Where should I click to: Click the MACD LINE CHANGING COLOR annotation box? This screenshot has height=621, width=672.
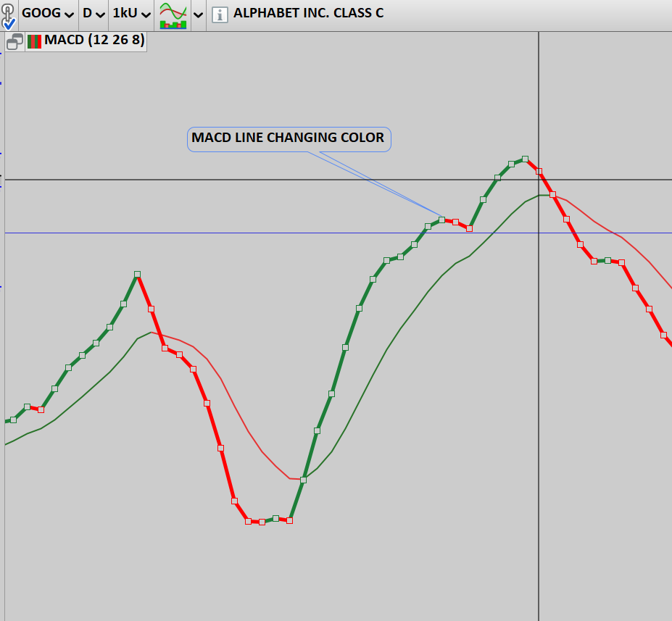tap(289, 138)
